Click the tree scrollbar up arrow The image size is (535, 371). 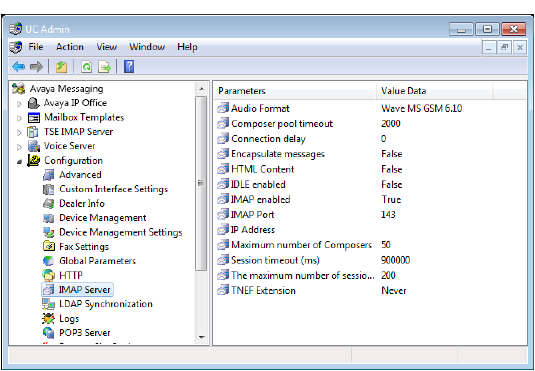tap(201, 89)
